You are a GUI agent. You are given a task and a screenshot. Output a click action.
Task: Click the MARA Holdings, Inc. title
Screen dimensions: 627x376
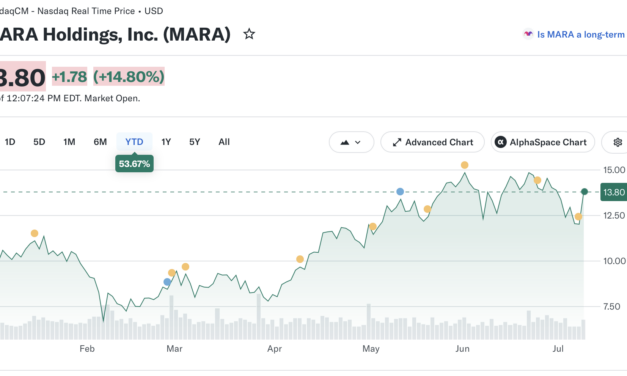pos(115,34)
